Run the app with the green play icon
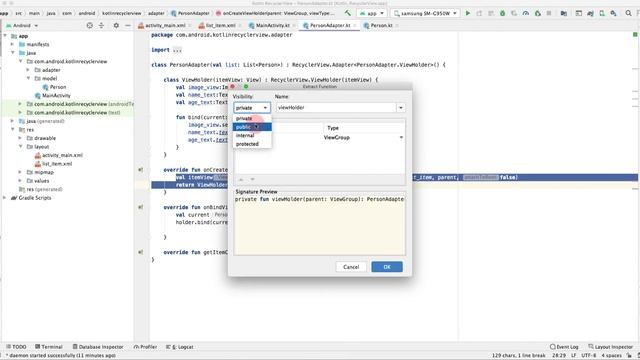The image size is (640, 360). [468, 13]
